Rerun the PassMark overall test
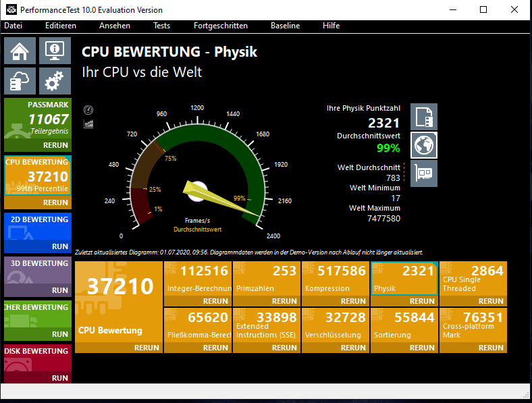This screenshot has height=403, width=532. (x=55, y=145)
